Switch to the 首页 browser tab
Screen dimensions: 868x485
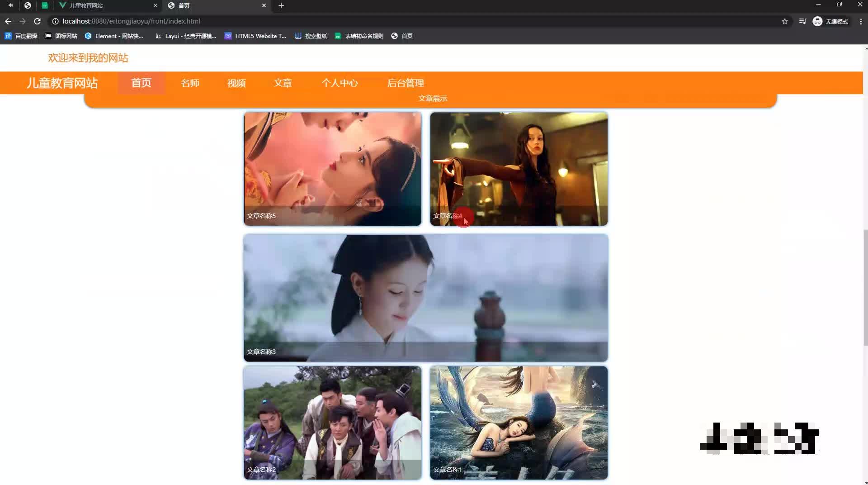(x=217, y=5)
